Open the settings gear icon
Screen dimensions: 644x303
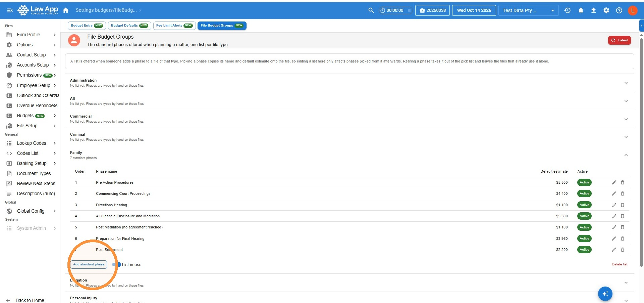point(606,10)
